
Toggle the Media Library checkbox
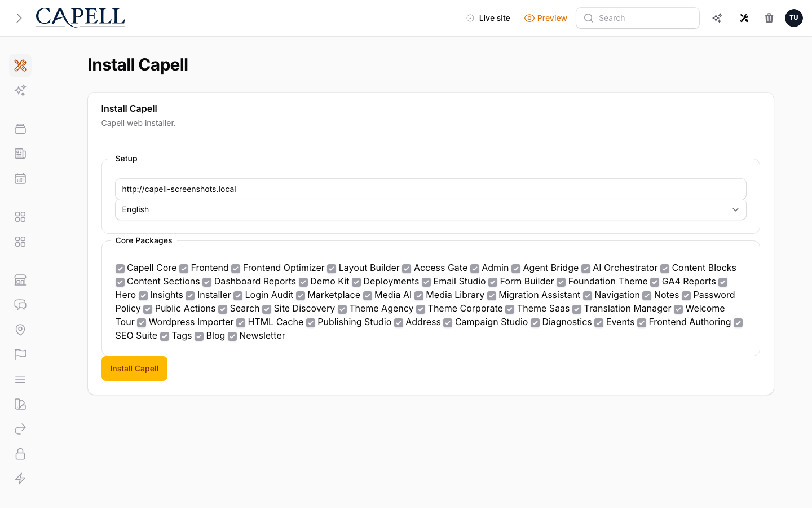pos(419,296)
